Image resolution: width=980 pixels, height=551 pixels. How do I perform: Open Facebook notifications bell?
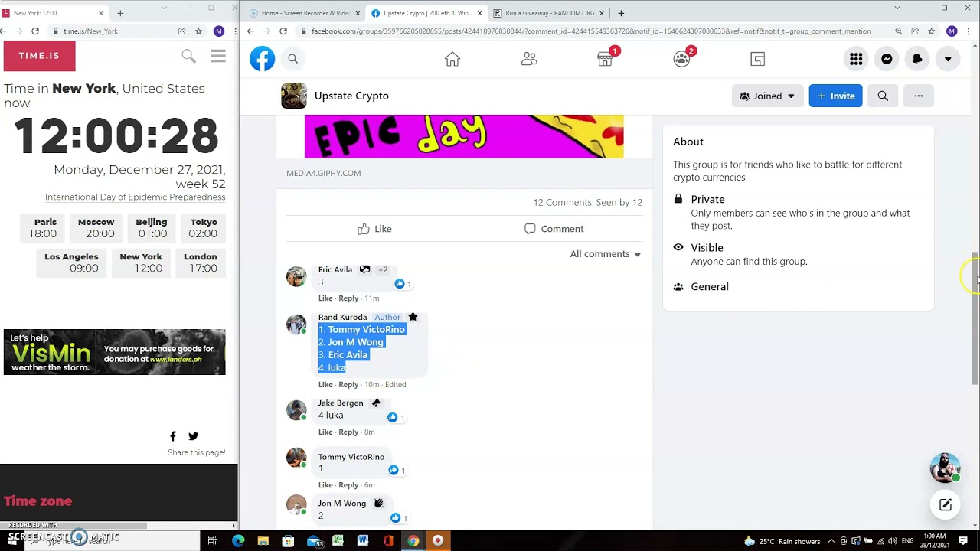[917, 59]
